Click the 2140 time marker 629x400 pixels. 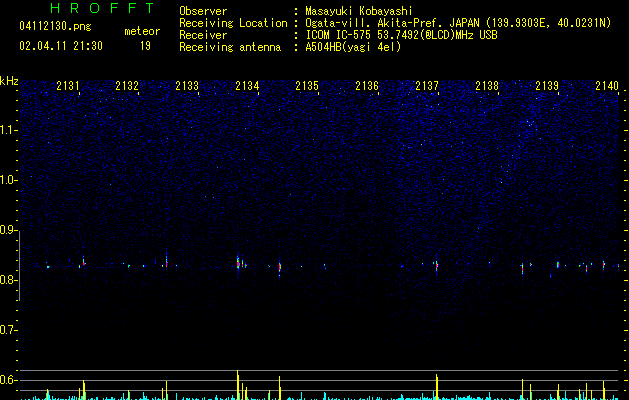tap(607, 85)
